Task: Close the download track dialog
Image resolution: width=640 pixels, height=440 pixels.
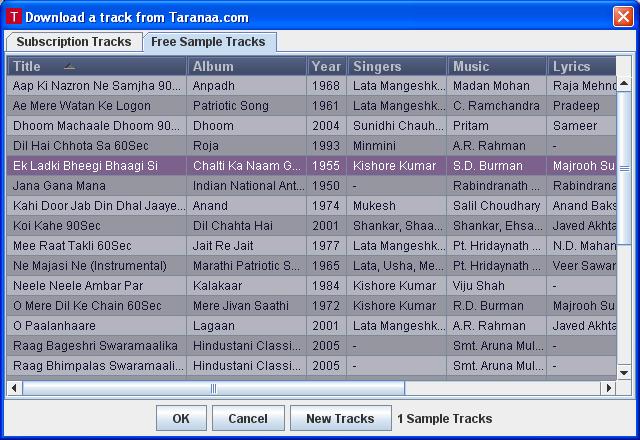Action: tap(622, 17)
